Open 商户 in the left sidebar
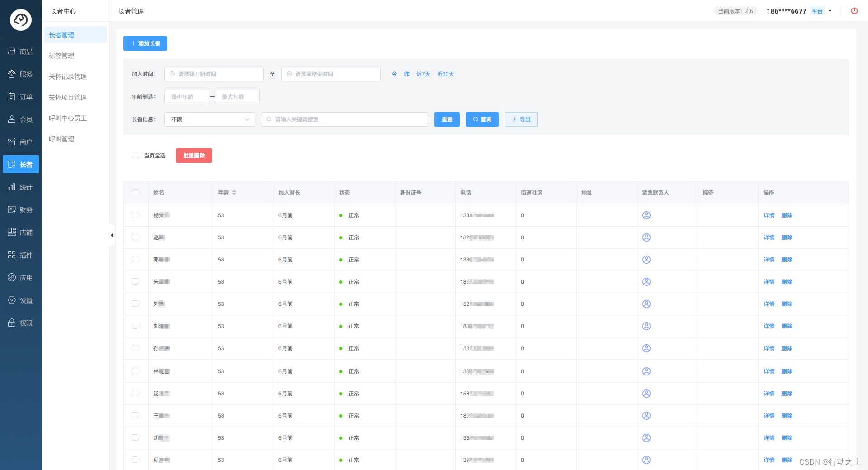Image resolution: width=868 pixels, height=470 pixels. (21, 142)
